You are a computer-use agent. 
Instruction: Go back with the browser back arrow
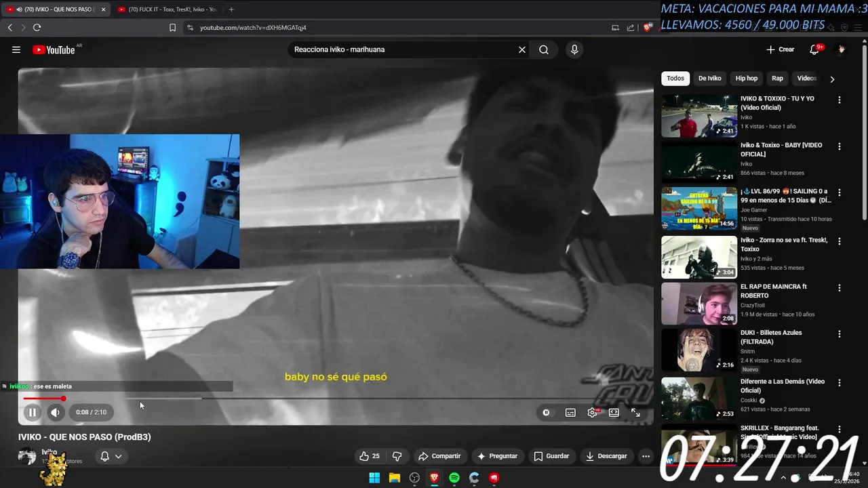click(9, 28)
